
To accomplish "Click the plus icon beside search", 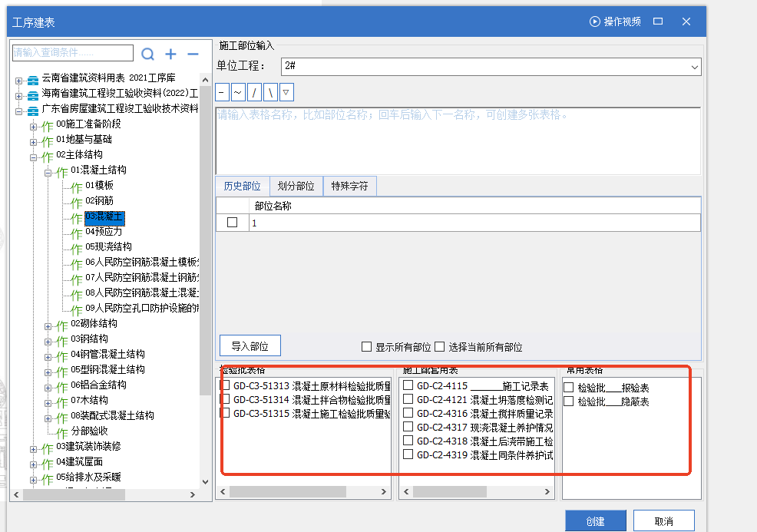I will pos(170,54).
